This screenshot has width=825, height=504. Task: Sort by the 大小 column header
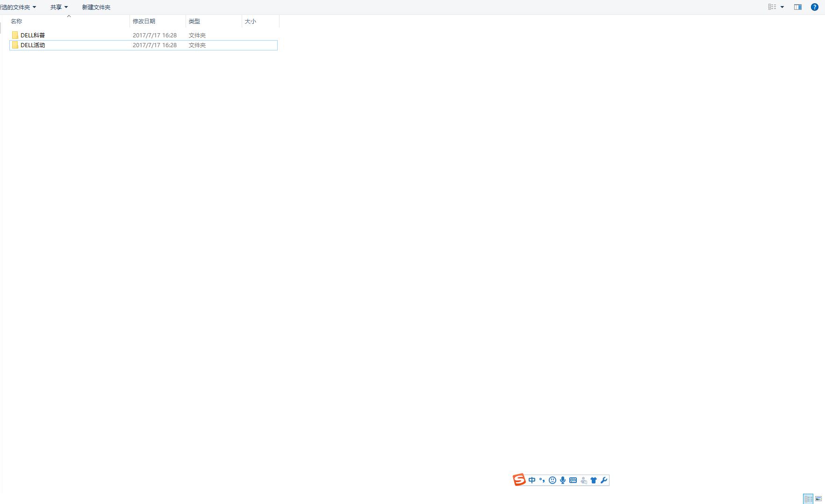pyautogui.click(x=260, y=21)
